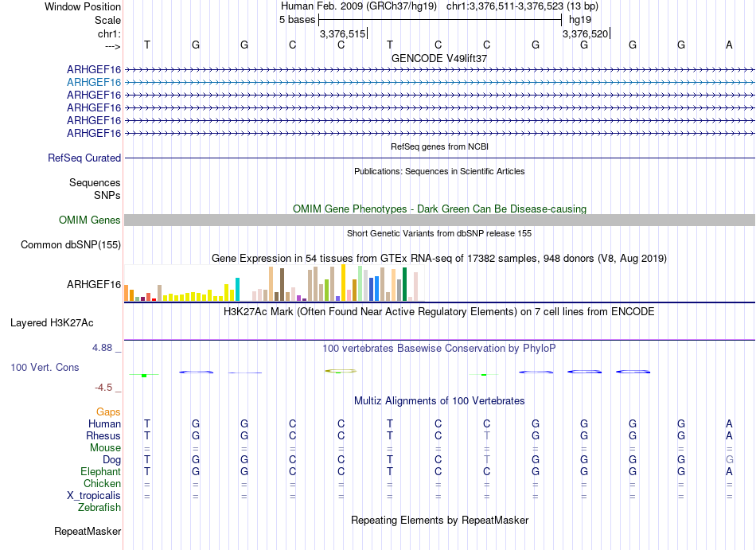Click the A base in the Human alignment row

tap(729, 423)
